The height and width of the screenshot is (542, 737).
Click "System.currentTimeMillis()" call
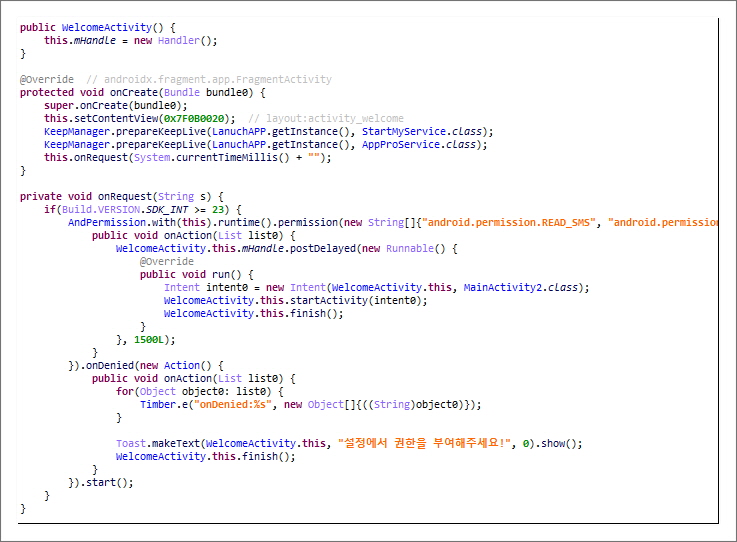tap(212, 157)
